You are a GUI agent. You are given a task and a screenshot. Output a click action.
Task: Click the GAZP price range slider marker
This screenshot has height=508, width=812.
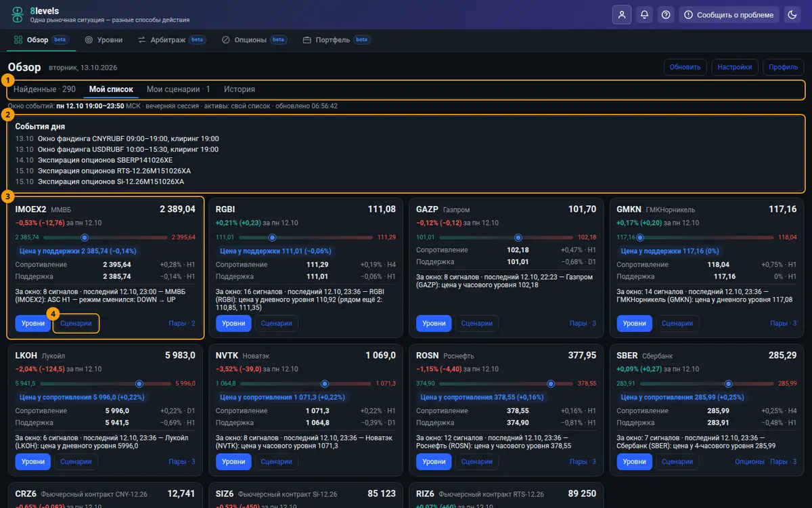click(x=518, y=237)
